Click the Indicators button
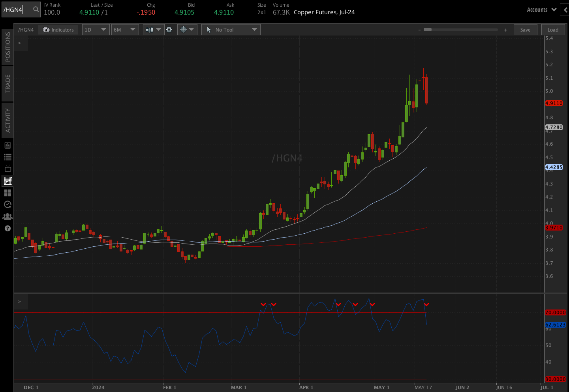This screenshot has height=392, width=569. [58, 30]
